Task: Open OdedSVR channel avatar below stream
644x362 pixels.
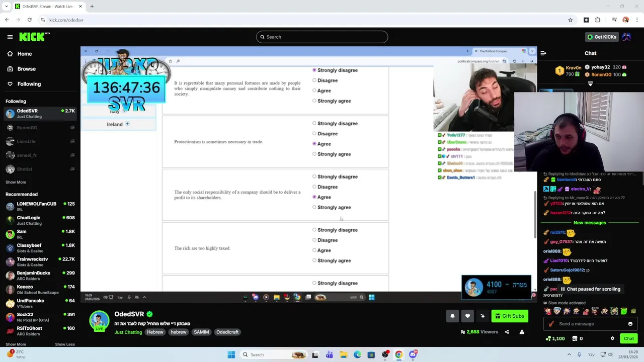Action: [99, 321]
